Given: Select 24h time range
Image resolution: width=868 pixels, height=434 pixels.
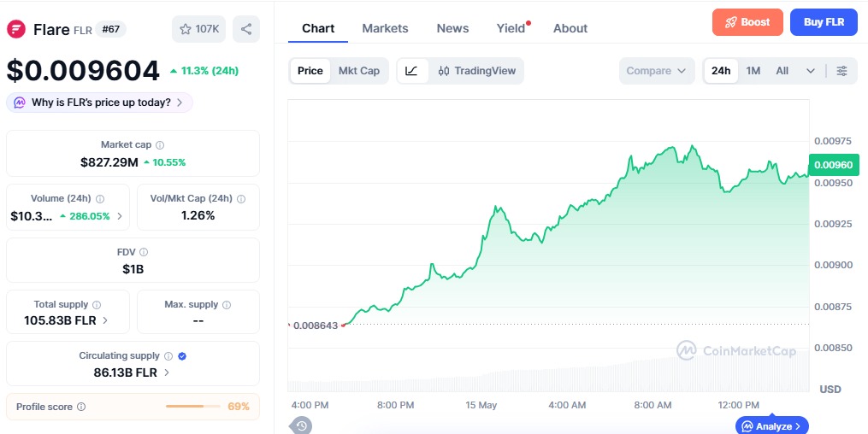Looking at the screenshot, I should tap(721, 71).
